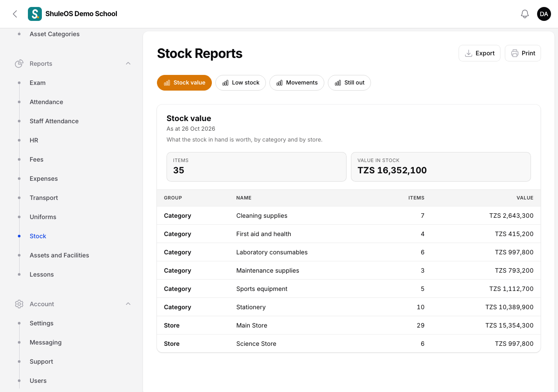Click the Cleaning supplies row name
This screenshot has height=392, width=558.
[262, 216]
